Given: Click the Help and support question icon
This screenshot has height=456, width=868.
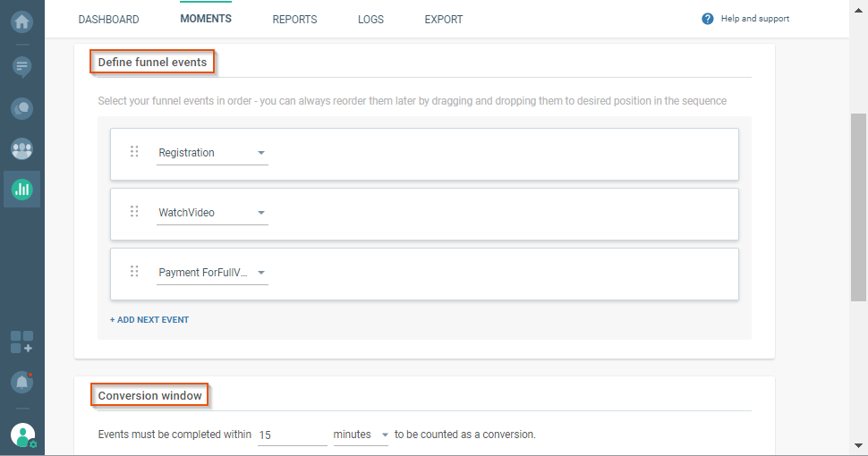Looking at the screenshot, I should 708,19.
